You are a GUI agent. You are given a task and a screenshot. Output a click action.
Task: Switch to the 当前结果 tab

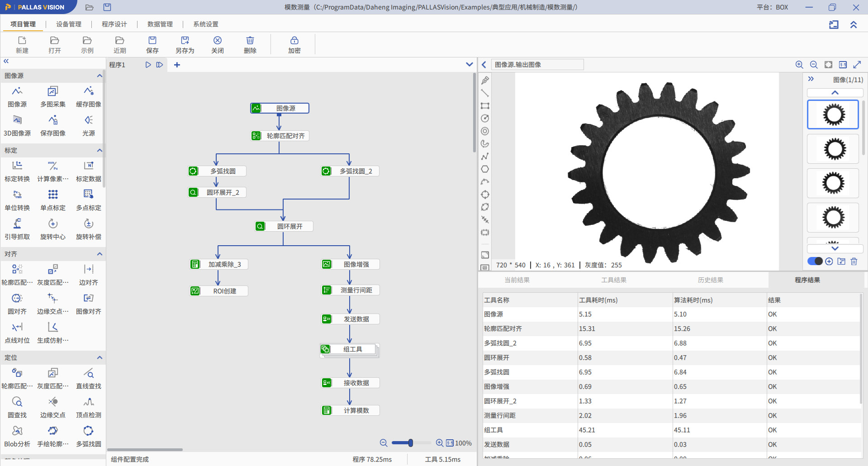(x=517, y=280)
